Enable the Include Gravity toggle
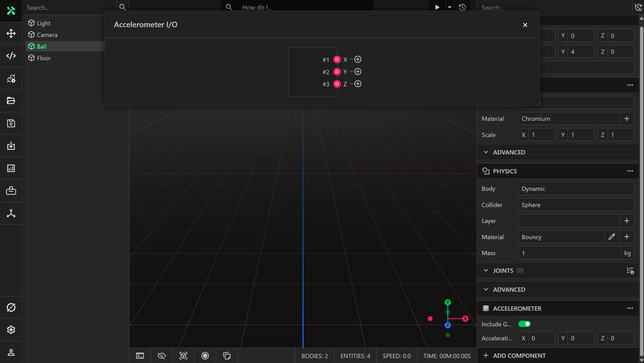 (x=524, y=324)
